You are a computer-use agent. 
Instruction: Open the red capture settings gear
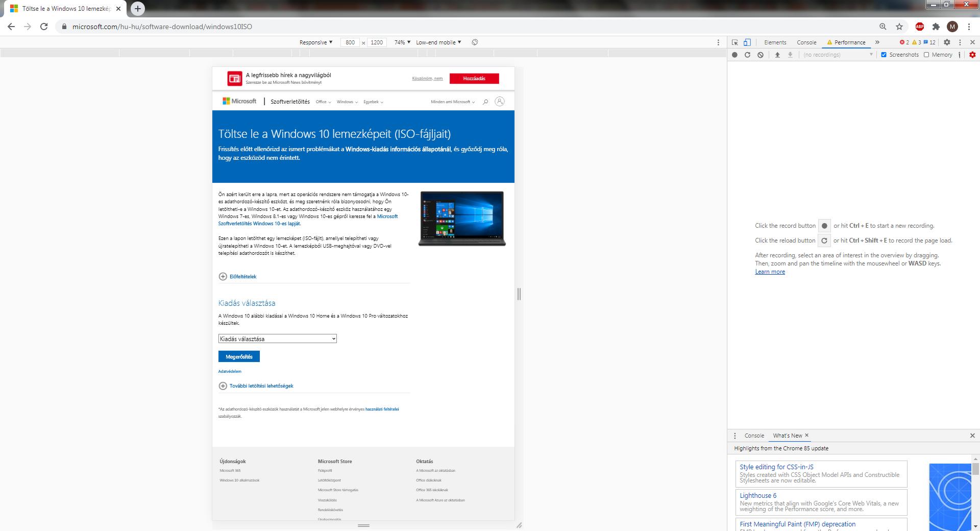972,55
